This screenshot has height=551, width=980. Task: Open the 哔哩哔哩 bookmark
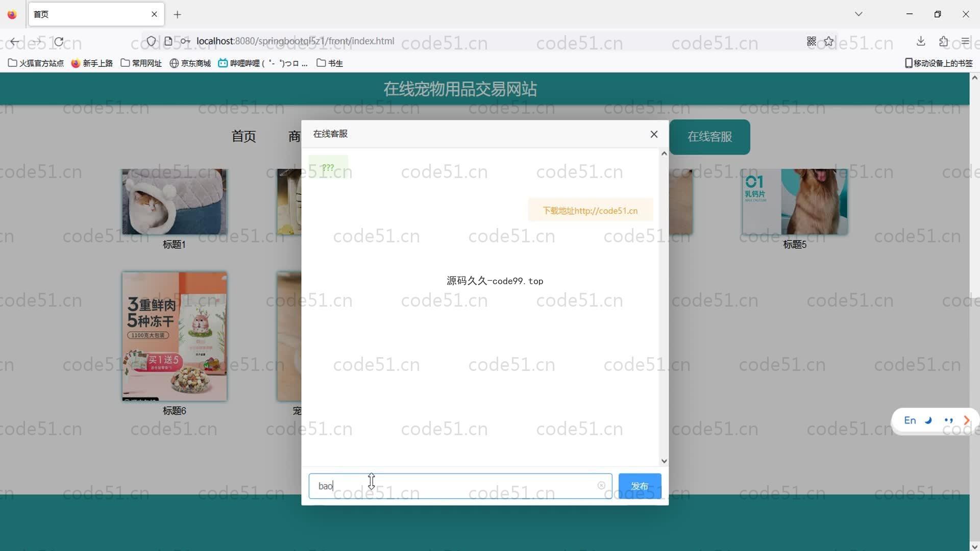(x=263, y=63)
